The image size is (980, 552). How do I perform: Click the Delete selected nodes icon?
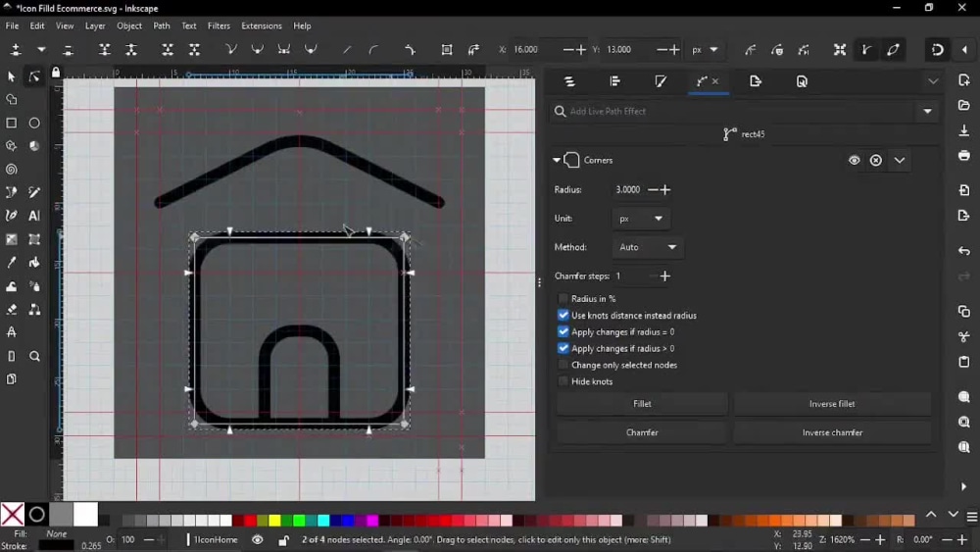tap(69, 49)
